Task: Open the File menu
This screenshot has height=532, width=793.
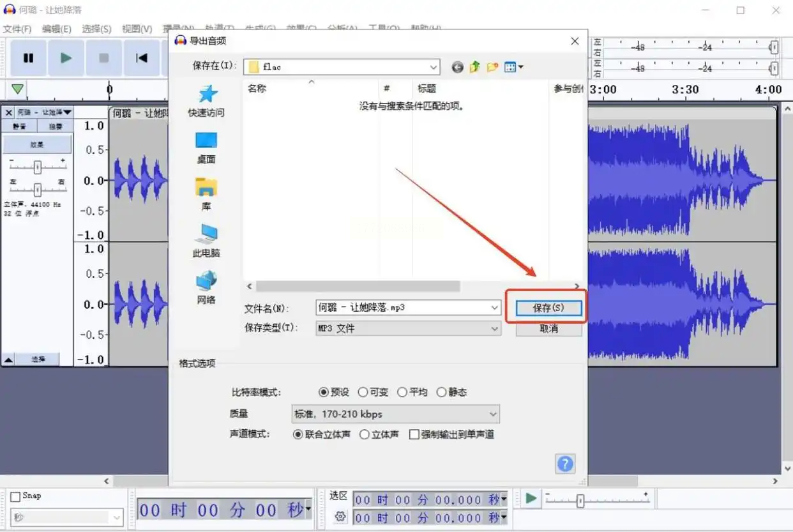Action: pos(17,29)
